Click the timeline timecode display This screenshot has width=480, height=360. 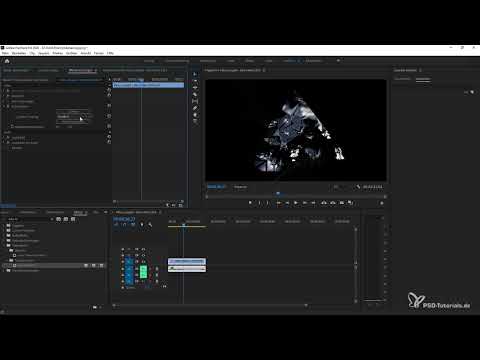(124, 219)
